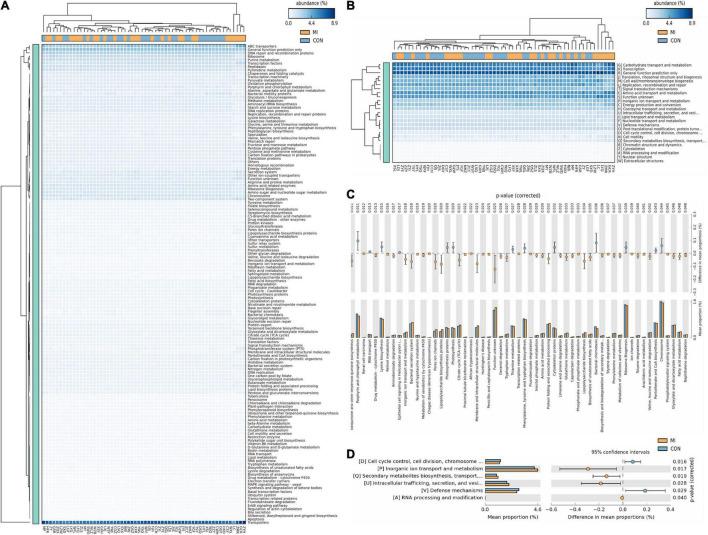The image size is (708, 535).
Task: Click the panel letter A
Action: pos(5,7)
